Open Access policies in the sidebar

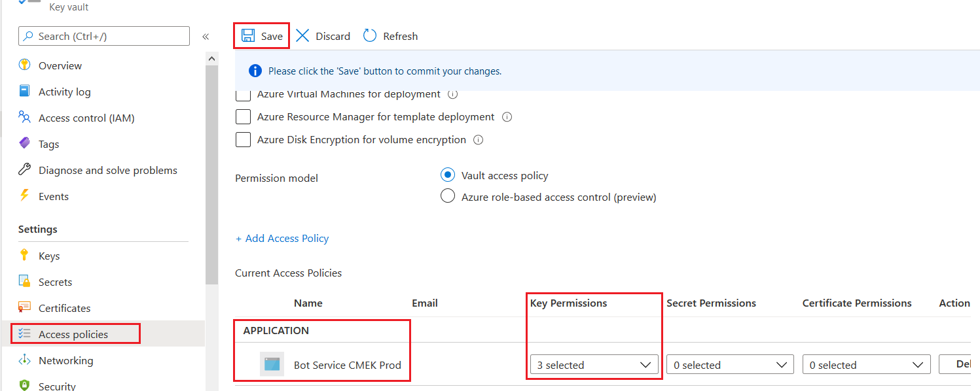[73, 334]
